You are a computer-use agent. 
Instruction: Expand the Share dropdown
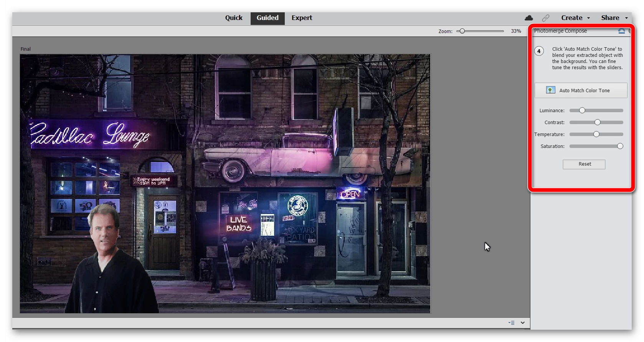(614, 18)
